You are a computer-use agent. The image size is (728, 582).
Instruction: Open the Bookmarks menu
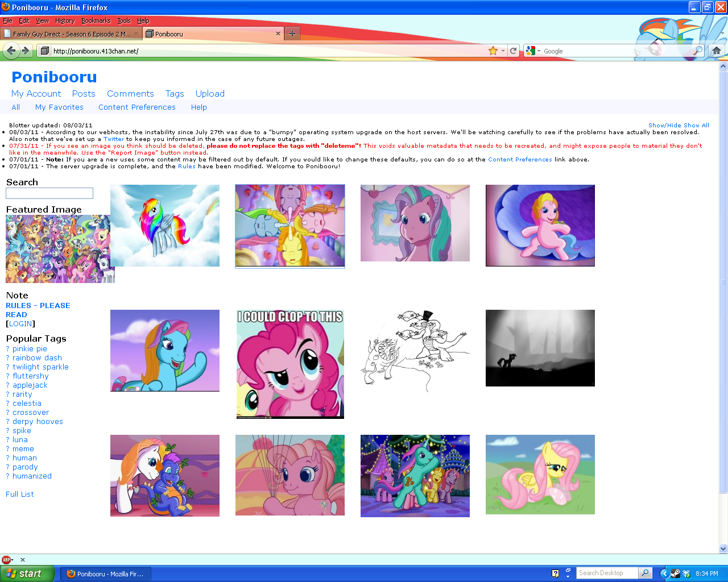point(96,20)
